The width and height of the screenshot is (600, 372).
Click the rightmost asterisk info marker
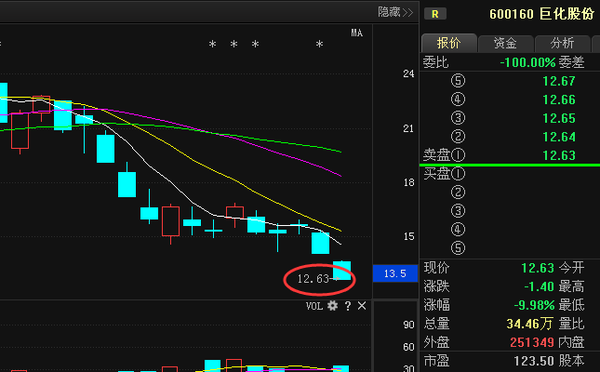coord(320,44)
